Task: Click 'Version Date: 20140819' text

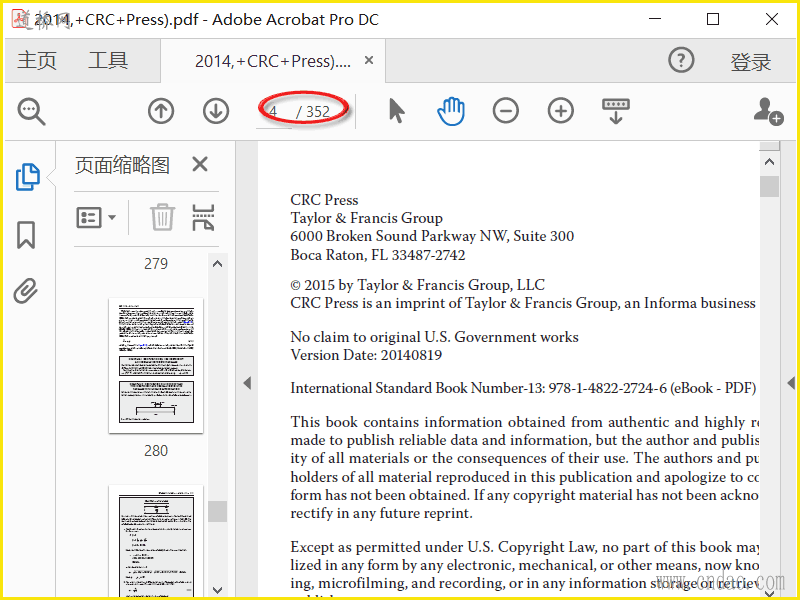Action: pos(366,355)
